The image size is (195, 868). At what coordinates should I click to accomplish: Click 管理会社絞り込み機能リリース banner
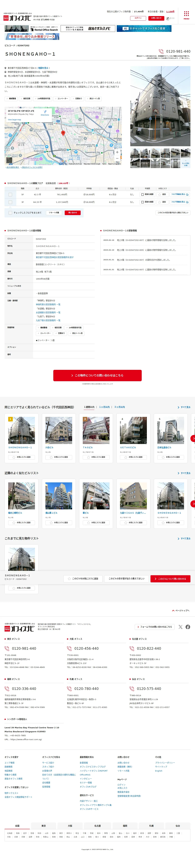[32, 36]
